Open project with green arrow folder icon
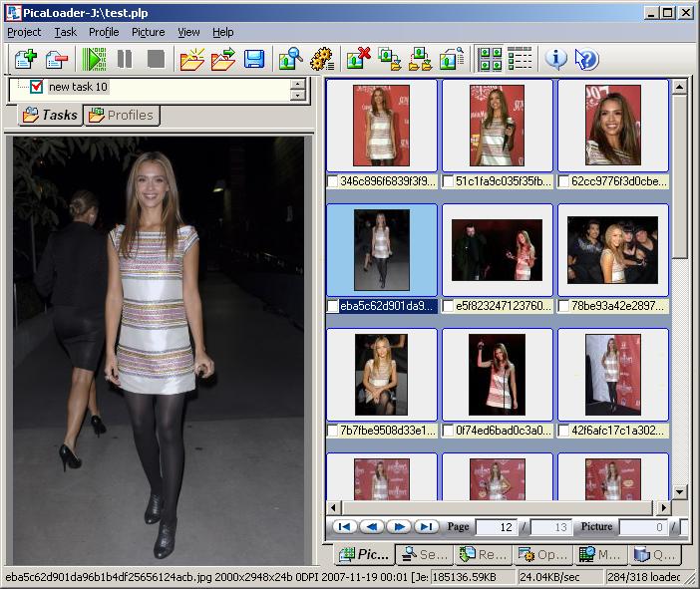The height and width of the screenshot is (589, 700). tap(223, 59)
